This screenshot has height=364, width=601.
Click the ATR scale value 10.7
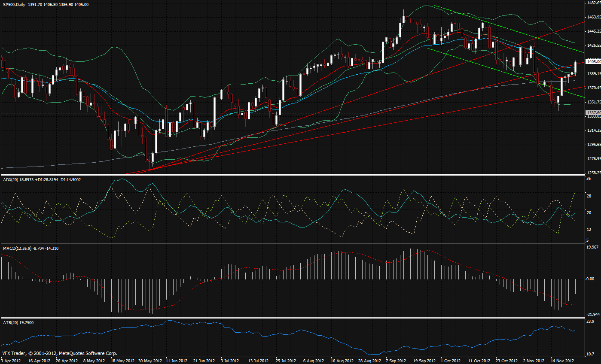tap(590, 354)
